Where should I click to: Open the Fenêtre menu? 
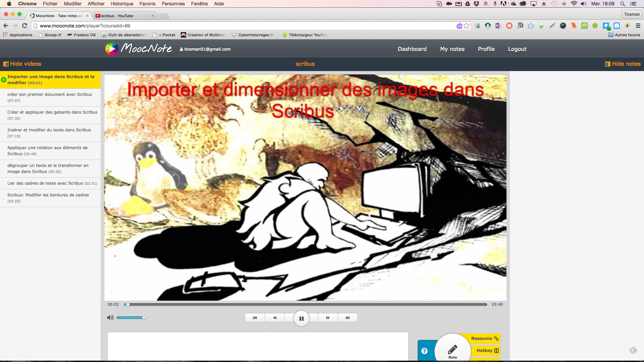[x=199, y=4]
